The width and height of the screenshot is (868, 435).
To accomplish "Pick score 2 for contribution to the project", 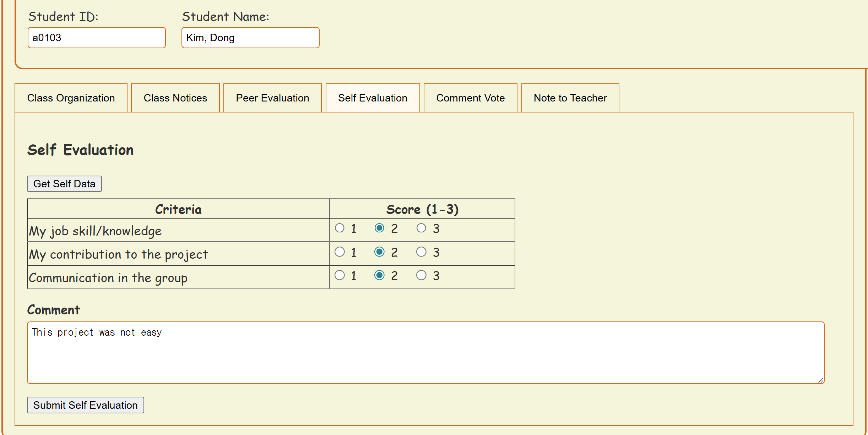I will [x=379, y=252].
